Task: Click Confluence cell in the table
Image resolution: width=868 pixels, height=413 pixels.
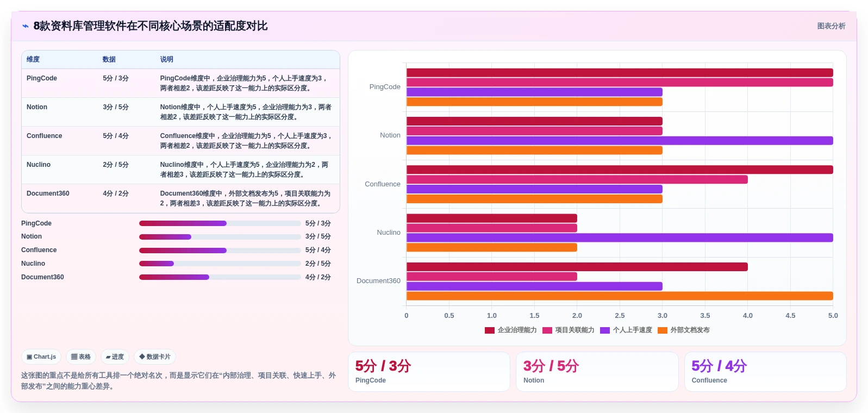Action: click(45, 136)
